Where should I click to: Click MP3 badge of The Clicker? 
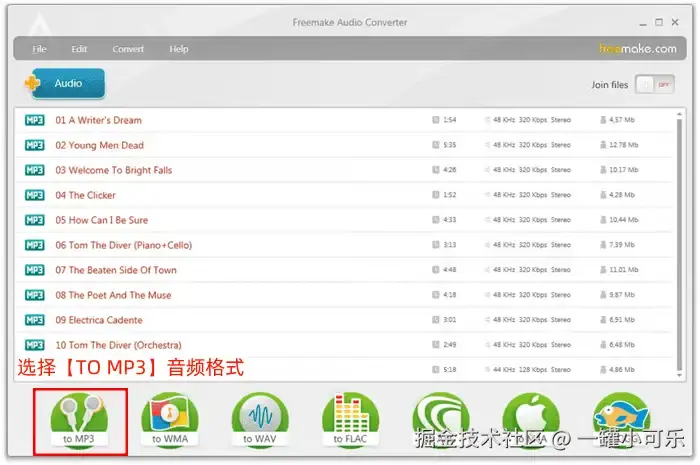pyautogui.click(x=35, y=195)
